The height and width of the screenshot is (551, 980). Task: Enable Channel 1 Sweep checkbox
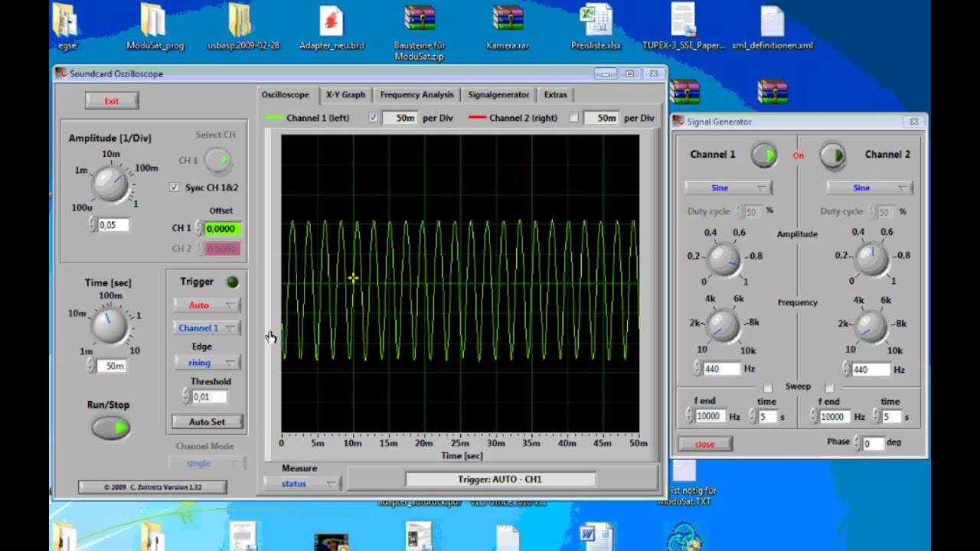(768, 387)
